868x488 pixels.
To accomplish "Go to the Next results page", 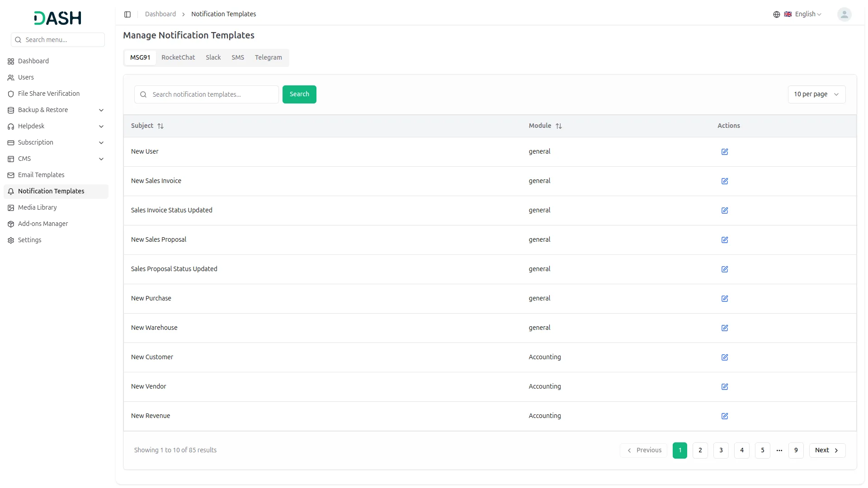I will 826,450.
